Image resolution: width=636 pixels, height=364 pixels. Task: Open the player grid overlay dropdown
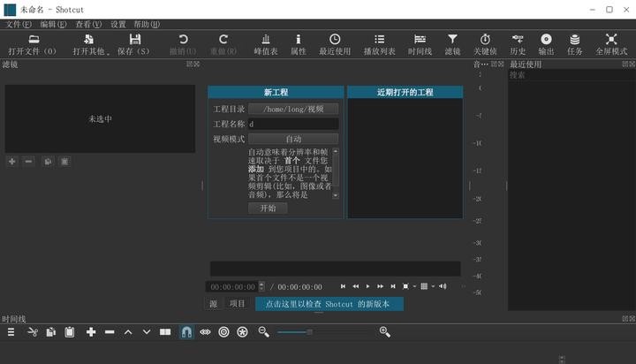click(x=426, y=286)
